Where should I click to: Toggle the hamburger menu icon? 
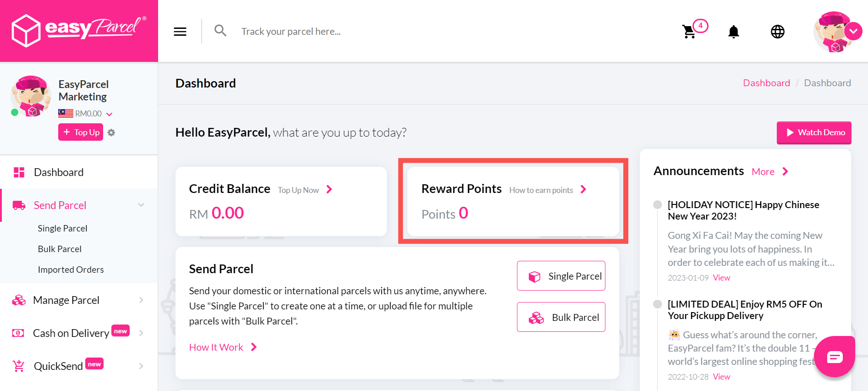180,32
